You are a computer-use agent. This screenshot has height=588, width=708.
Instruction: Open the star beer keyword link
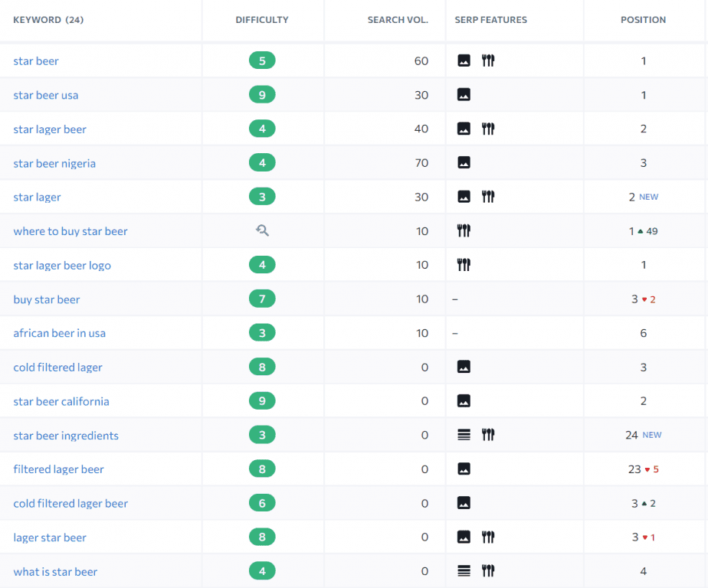click(36, 61)
